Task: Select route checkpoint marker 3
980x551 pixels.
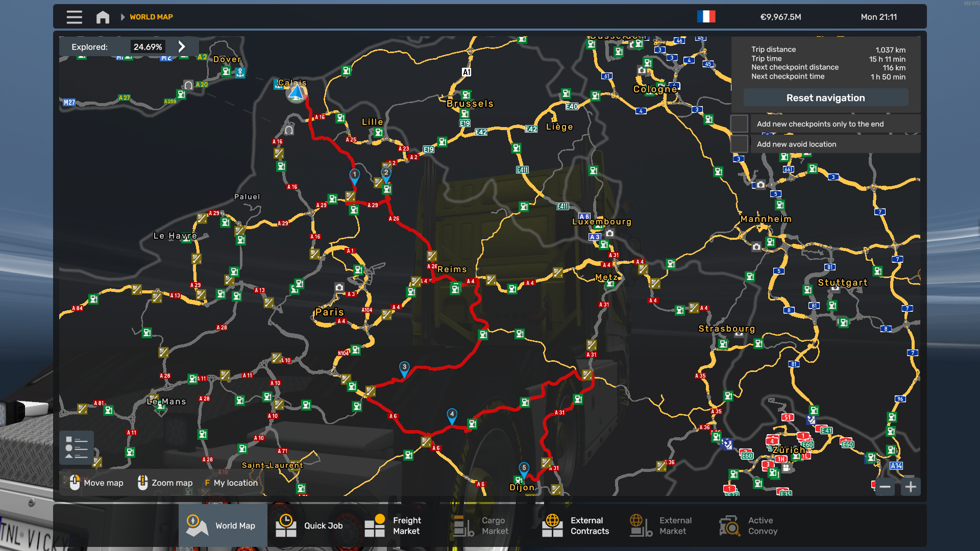Action: (404, 368)
